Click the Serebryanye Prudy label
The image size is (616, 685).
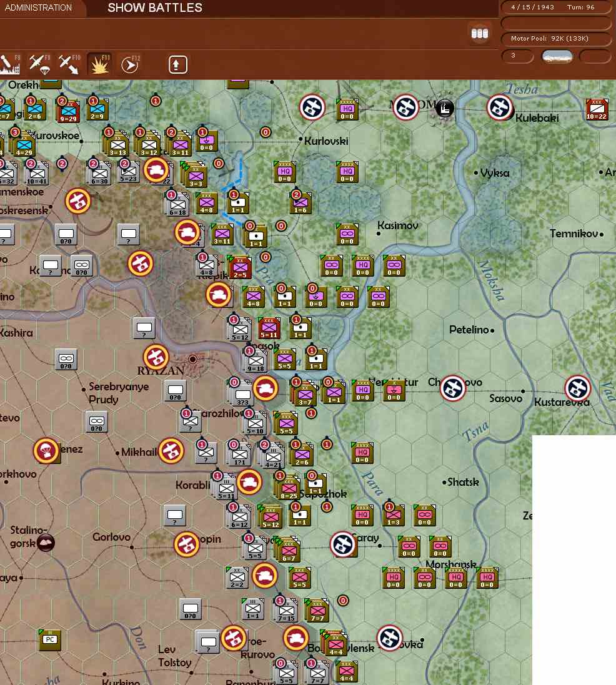[x=119, y=393]
